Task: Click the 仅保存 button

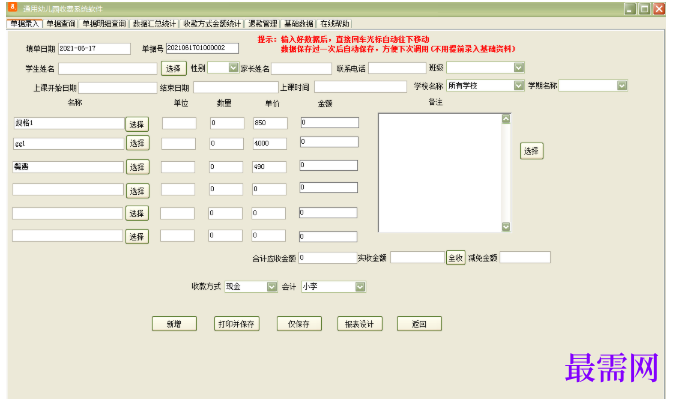Action: (299, 324)
